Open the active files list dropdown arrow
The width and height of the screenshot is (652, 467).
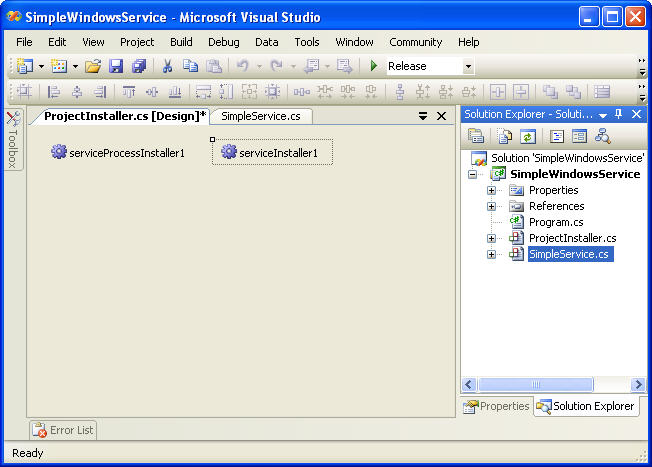click(423, 116)
